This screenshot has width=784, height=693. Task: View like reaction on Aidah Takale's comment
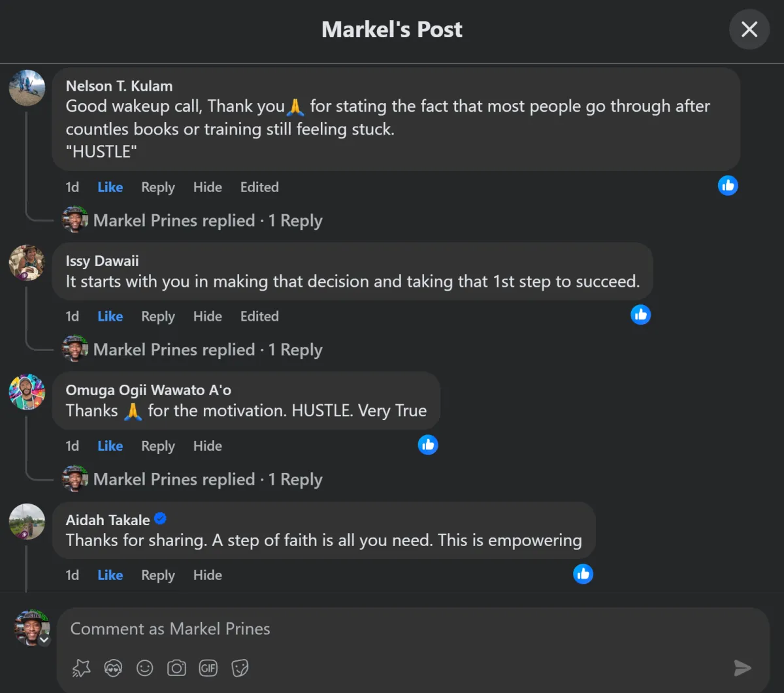(583, 574)
